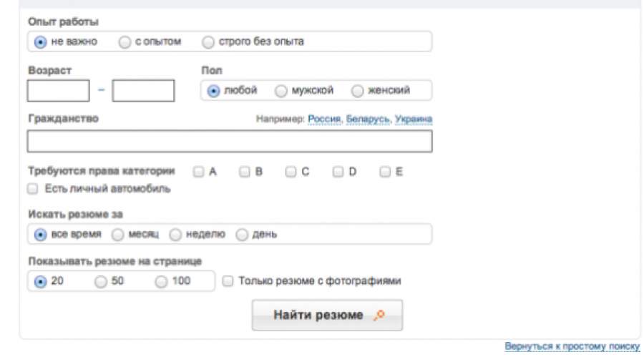Viewport: 644px width, 362px height.
Task: Check driver license category B
Action: (245, 172)
